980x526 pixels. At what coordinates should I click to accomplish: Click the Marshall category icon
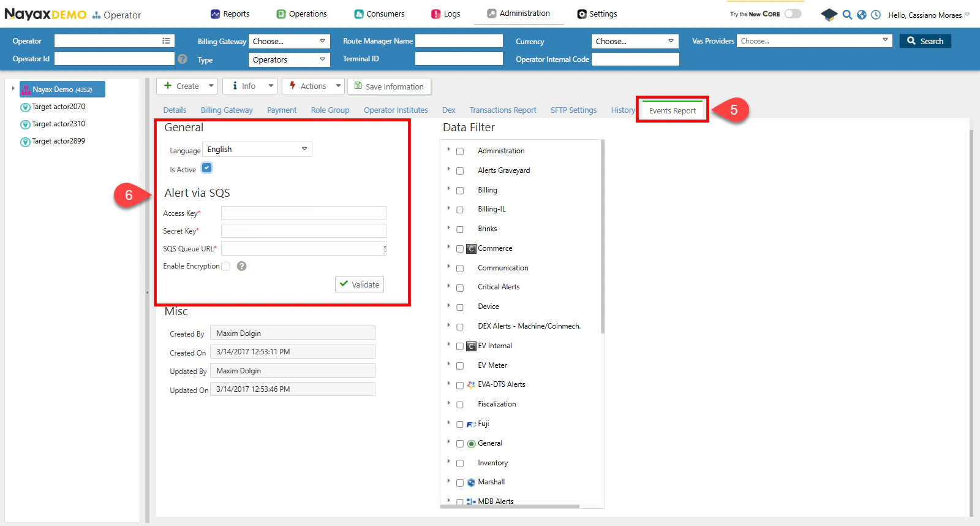coord(471,482)
